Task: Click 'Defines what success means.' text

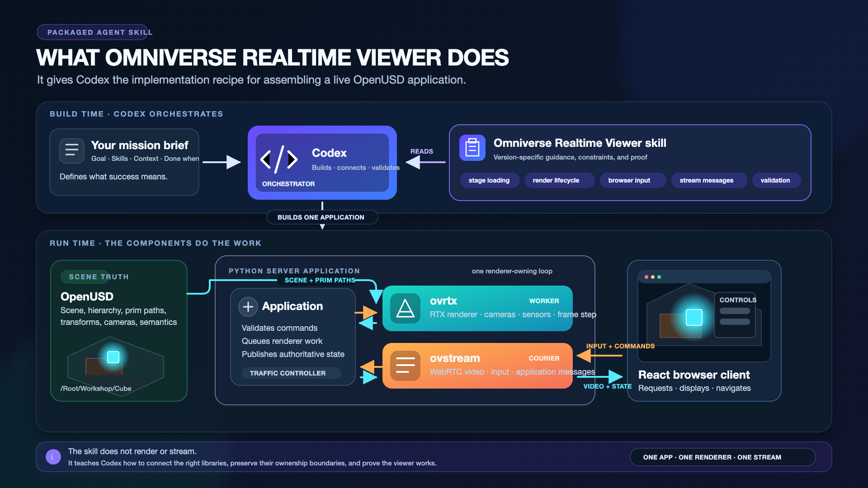Action: [x=113, y=177]
